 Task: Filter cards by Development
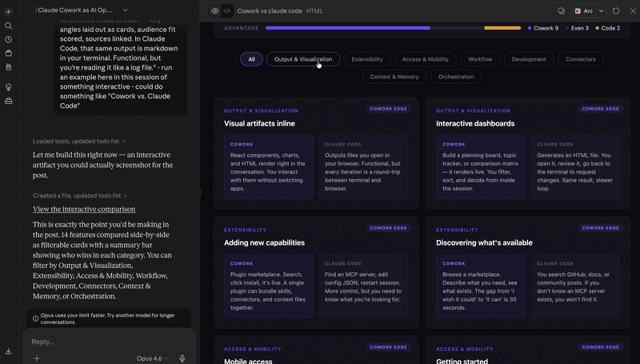(x=529, y=59)
